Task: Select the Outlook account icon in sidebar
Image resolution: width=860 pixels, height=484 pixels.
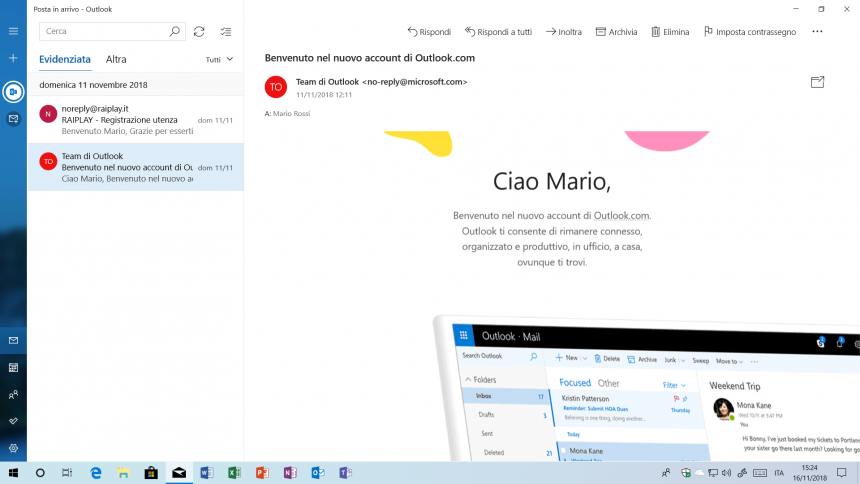Action: 13,92
